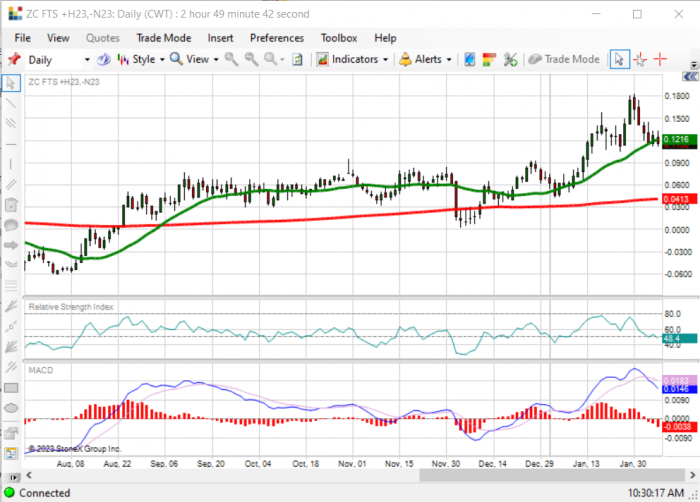Image resolution: width=700 pixels, height=502 pixels.
Task: Click the red pushpin icon in toolbar
Action: pyautogui.click(x=14, y=59)
